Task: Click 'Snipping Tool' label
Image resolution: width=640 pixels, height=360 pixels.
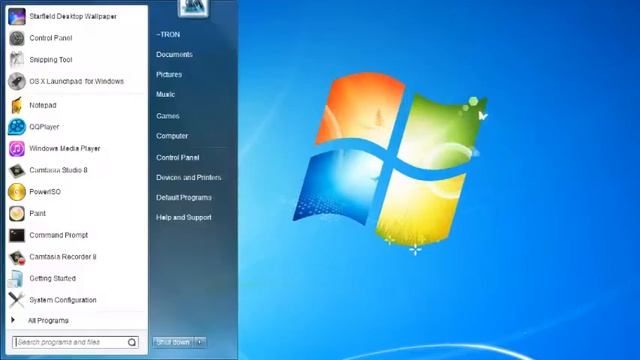Action: tap(51, 60)
